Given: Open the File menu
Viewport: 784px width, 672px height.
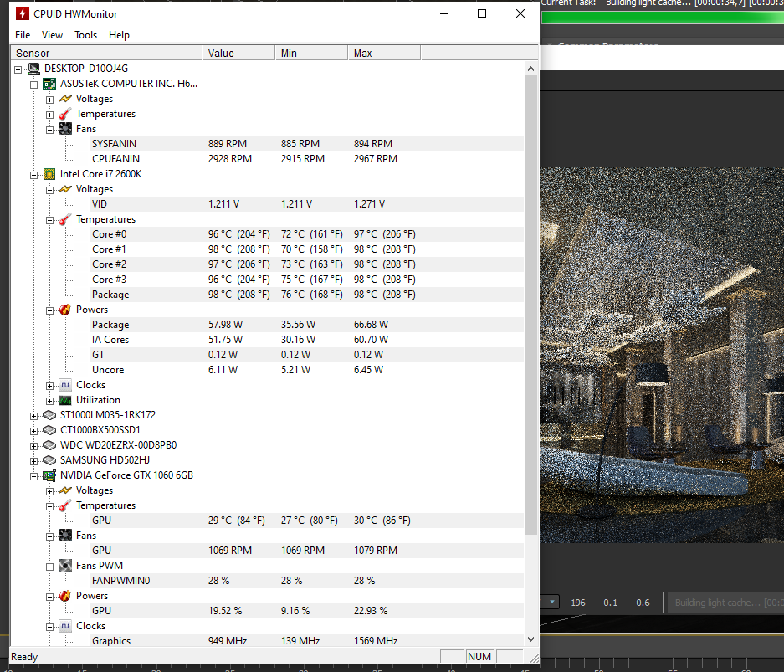Looking at the screenshot, I should point(23,35).
